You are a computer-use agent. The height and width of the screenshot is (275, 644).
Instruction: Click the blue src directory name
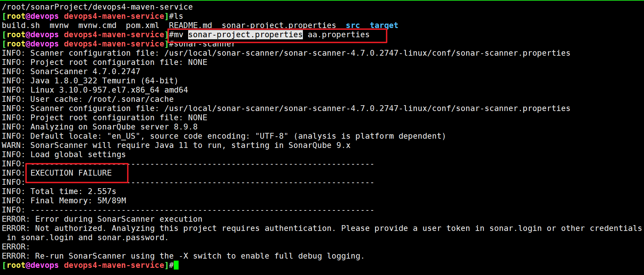[353, 25]
